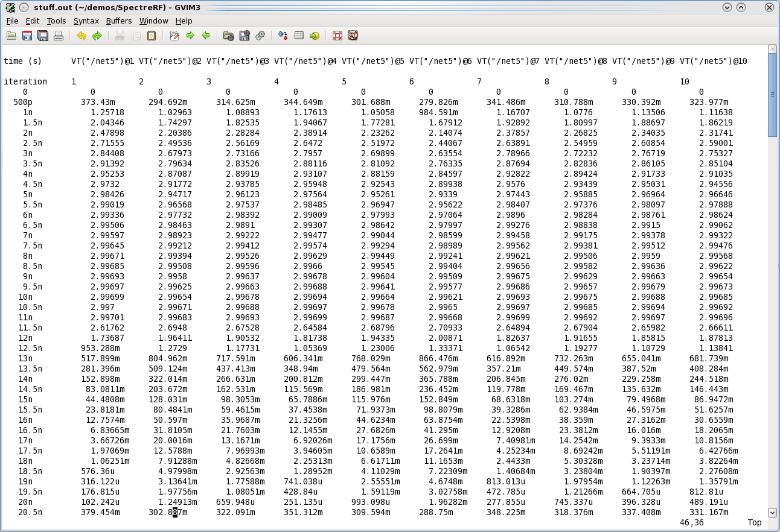This screenshot has width=780, height=532.
Task: Save session using floppy-with-gear icon
Action: [x=245, y=36]
